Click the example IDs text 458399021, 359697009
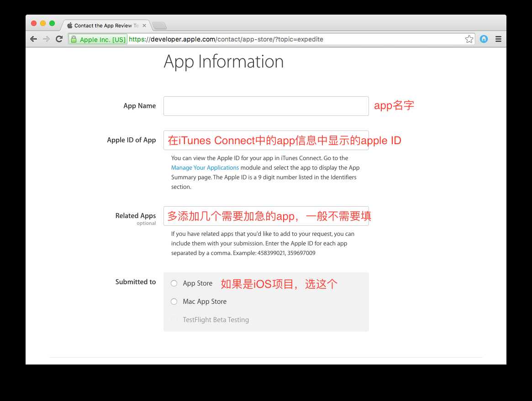 pos(286,253)
